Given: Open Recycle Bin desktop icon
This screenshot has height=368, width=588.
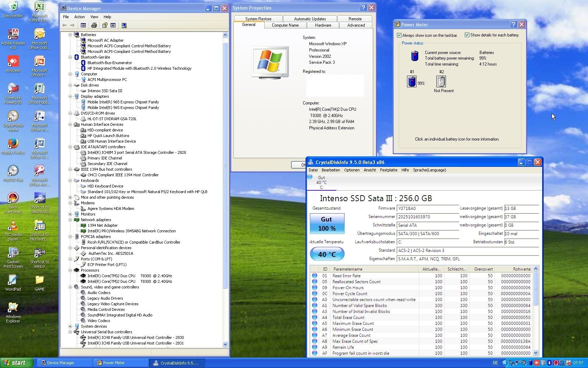Looking at the screenshot, I should coord(13,9).
